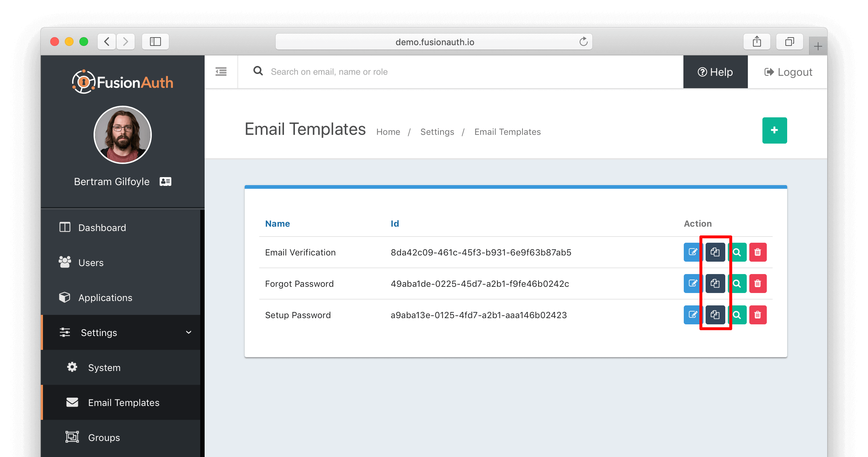The image size is (868, 457).
Task: Select the Setup Password ID text
Action: (x=479, y=315)
